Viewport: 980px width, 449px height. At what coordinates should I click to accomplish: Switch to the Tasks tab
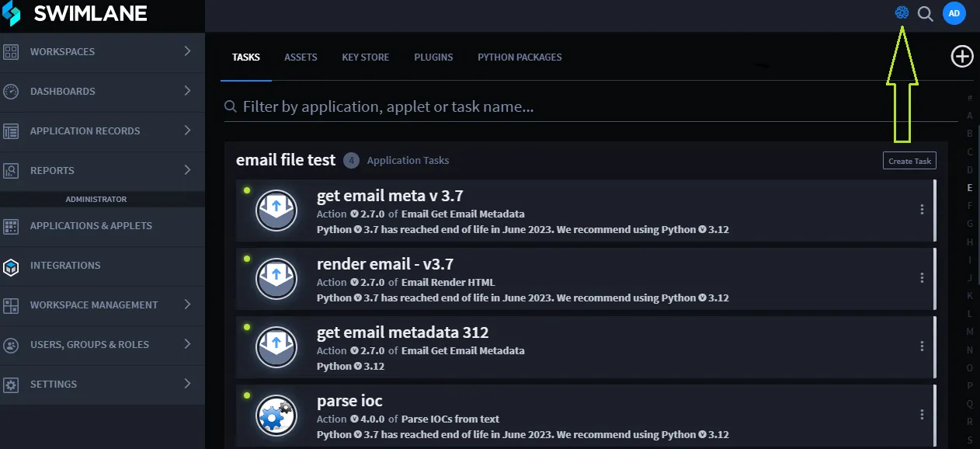pyautogui.click(x=246, y=57)
